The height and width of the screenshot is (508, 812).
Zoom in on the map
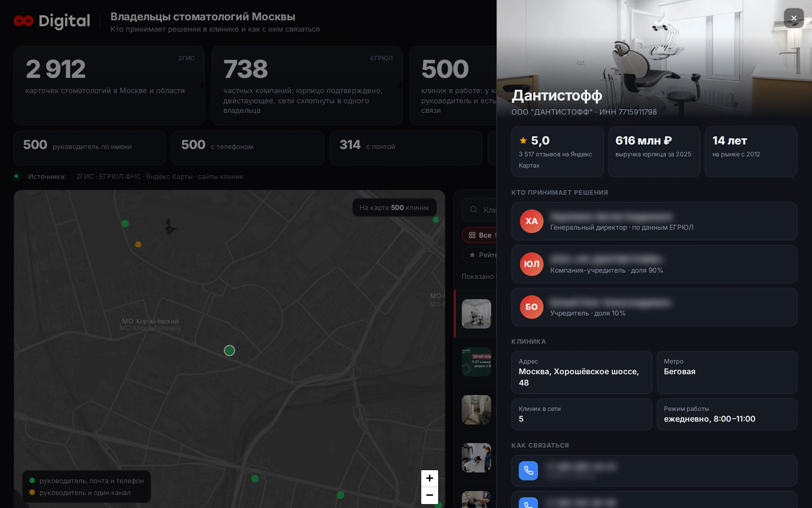(x=429, y=478)
